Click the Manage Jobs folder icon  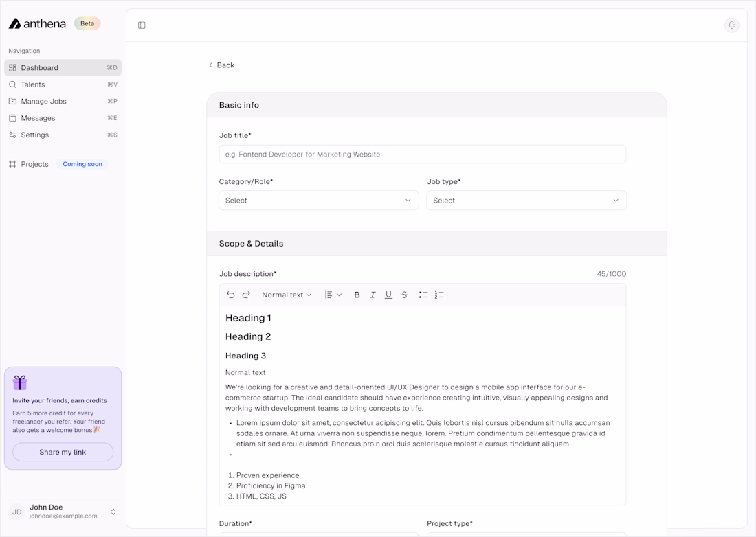coord(12,102)
